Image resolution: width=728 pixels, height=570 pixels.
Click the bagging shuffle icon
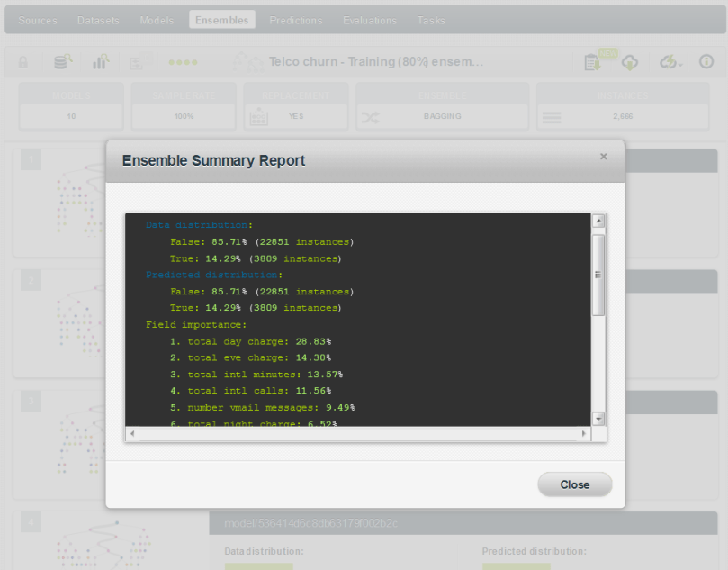coord(371,116)
